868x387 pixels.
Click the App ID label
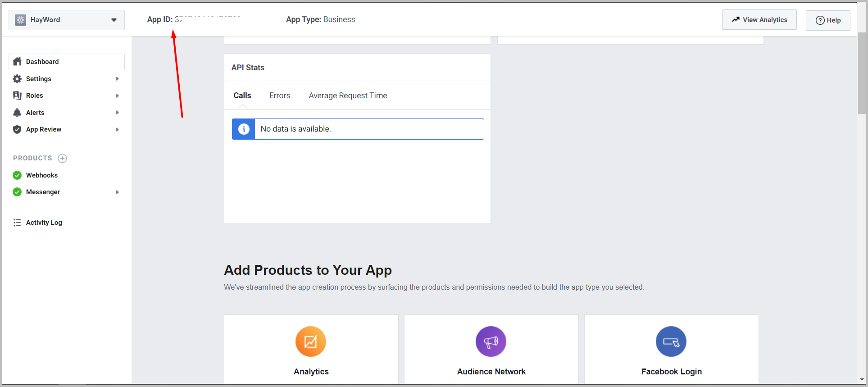pos(160,19)
